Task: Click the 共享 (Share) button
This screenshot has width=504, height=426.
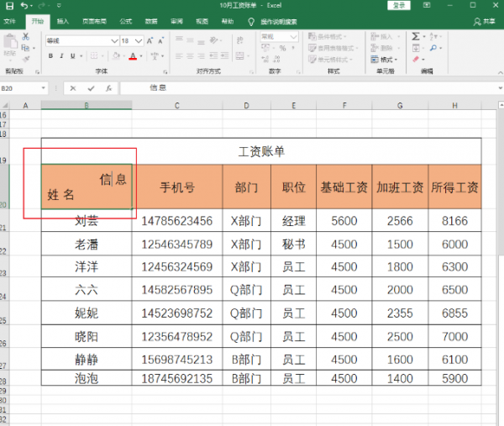Action: coord(485,22)
